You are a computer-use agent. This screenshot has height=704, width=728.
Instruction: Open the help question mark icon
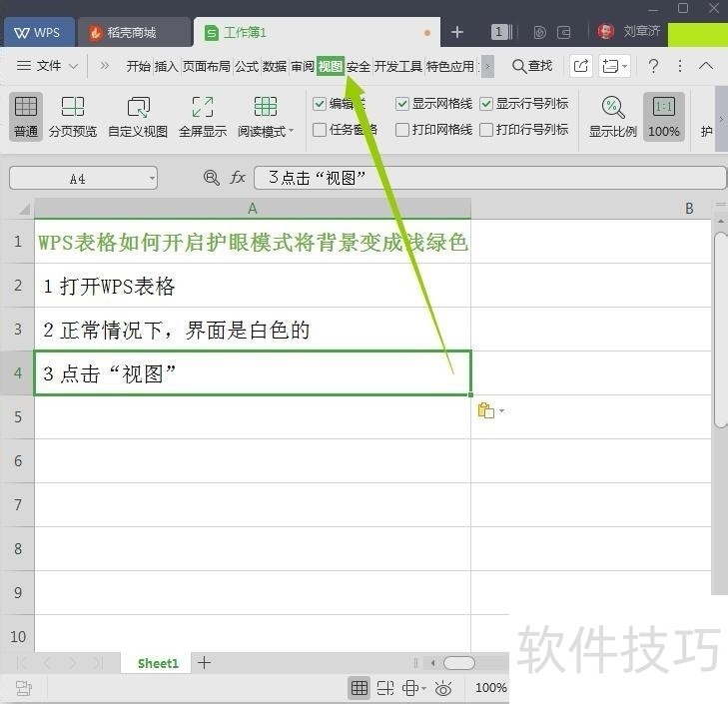[x=653, y=66]
